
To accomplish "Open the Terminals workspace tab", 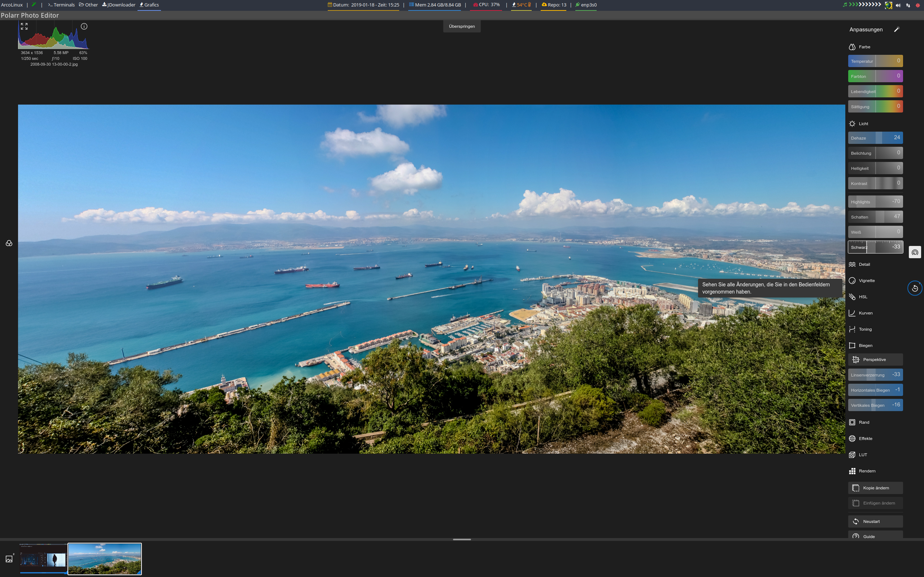I will [61, 5].
